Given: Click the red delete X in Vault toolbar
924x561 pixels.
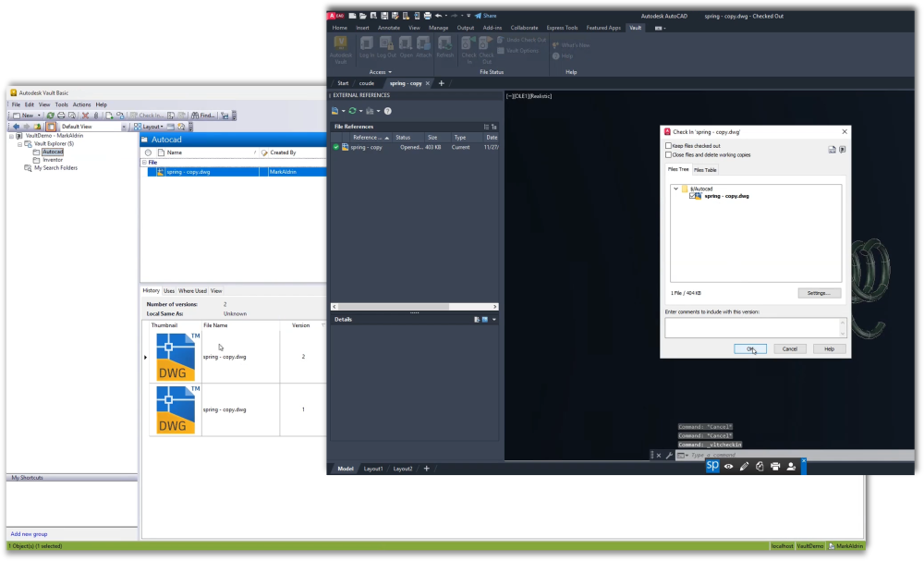Looking at the screenshot, I should [85, 116].
